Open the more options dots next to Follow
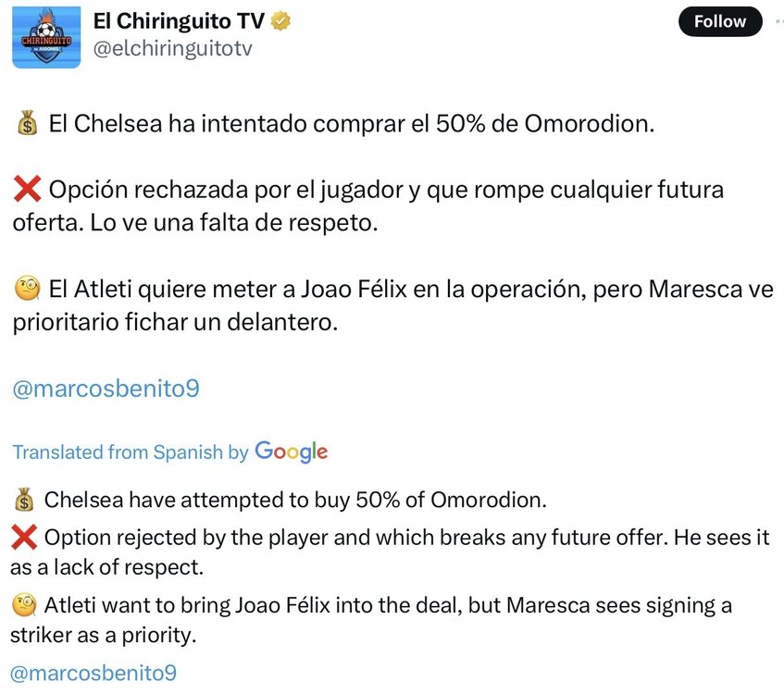This screenshot has width=784, height=694. pos(779,21)
